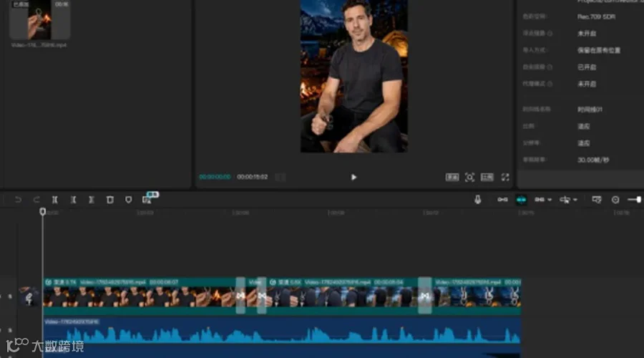The height and width of the screenshot is (358, 644).
Task: Expand pointer mode dropdown arrow
Action: 575,200
